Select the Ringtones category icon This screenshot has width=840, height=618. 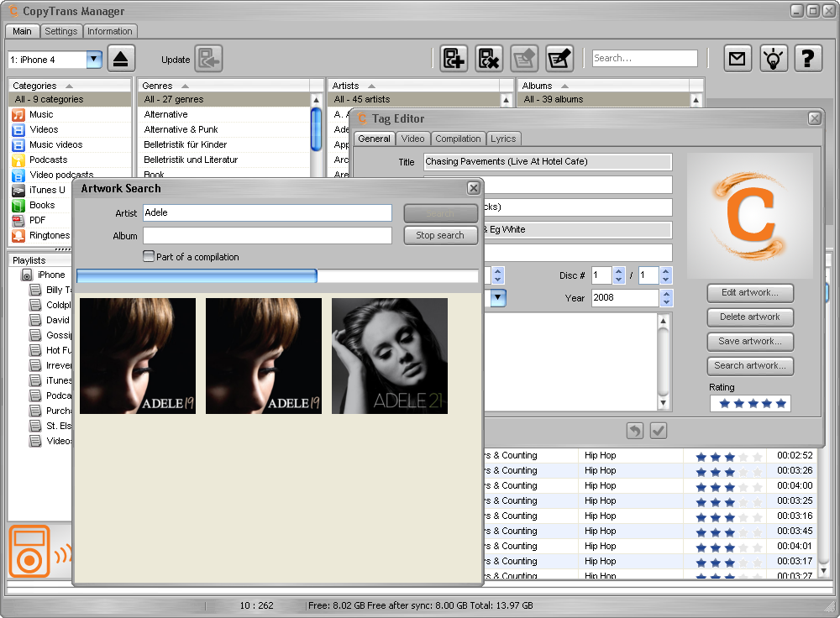tap(18, 235)
